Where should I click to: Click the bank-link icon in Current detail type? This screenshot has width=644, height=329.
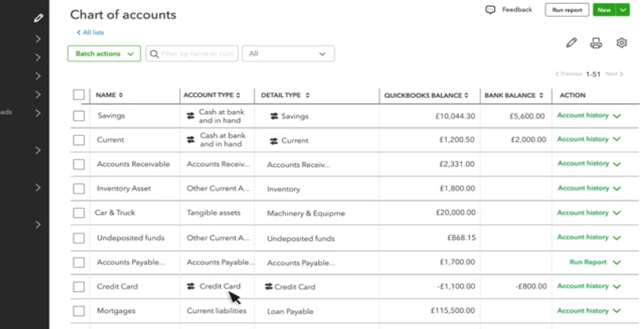pyautogui.click(x=274, y=141)
